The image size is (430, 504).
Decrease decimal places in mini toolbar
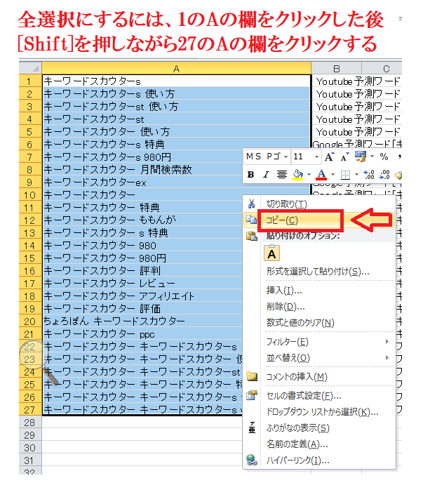384,175
